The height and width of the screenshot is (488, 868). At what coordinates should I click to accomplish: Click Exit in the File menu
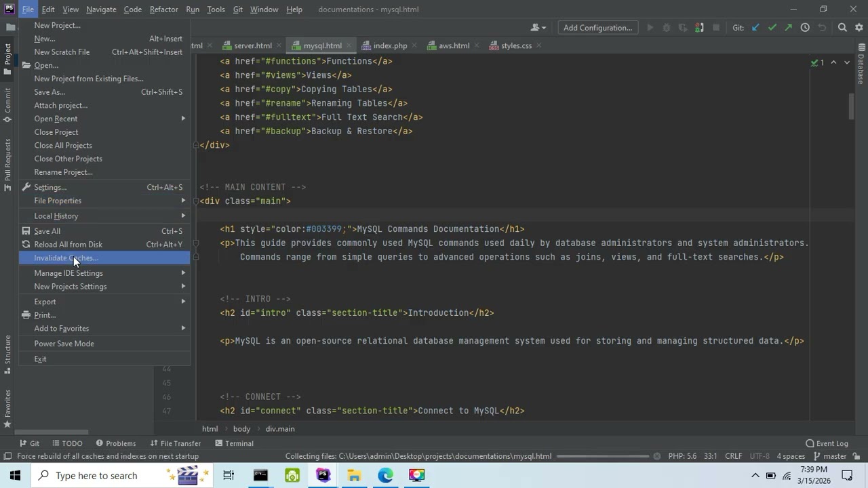(104, 359)
